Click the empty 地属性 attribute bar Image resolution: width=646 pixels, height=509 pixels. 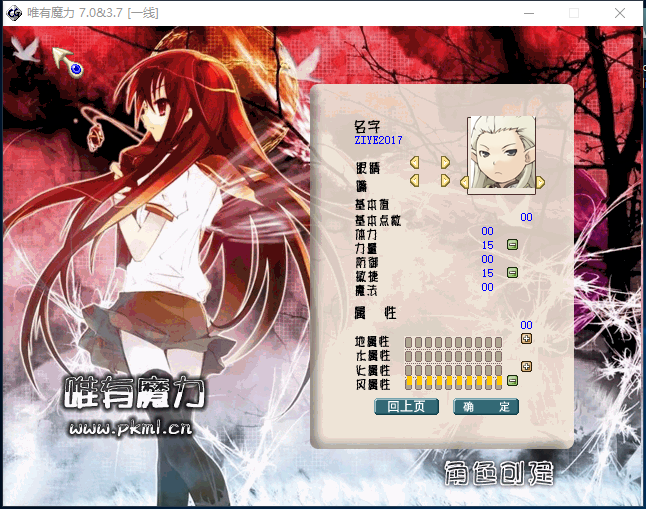(453, 342)
